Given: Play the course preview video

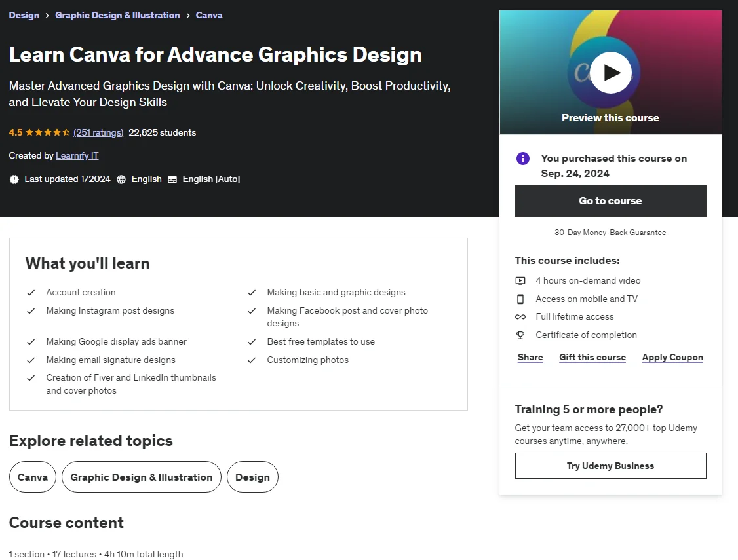Looking at the screenshot, I should tap(610, 73).
